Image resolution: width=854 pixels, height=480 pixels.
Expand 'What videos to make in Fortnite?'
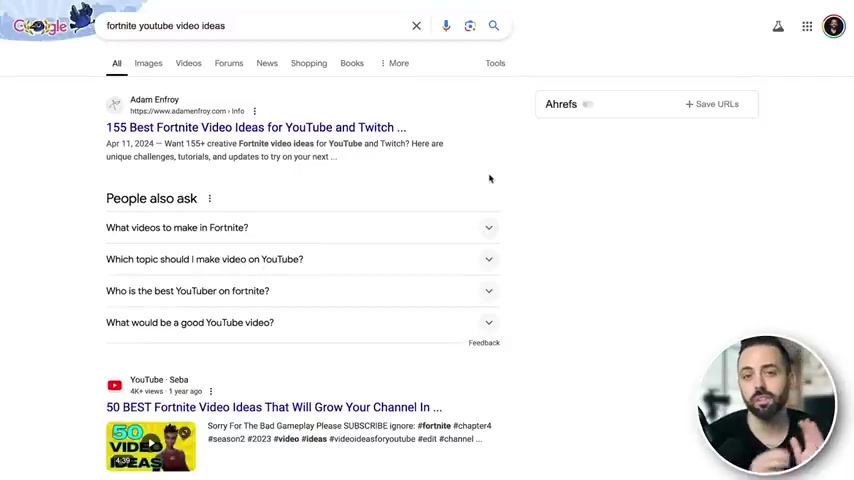pyautogui.click(x=303, y=228)
